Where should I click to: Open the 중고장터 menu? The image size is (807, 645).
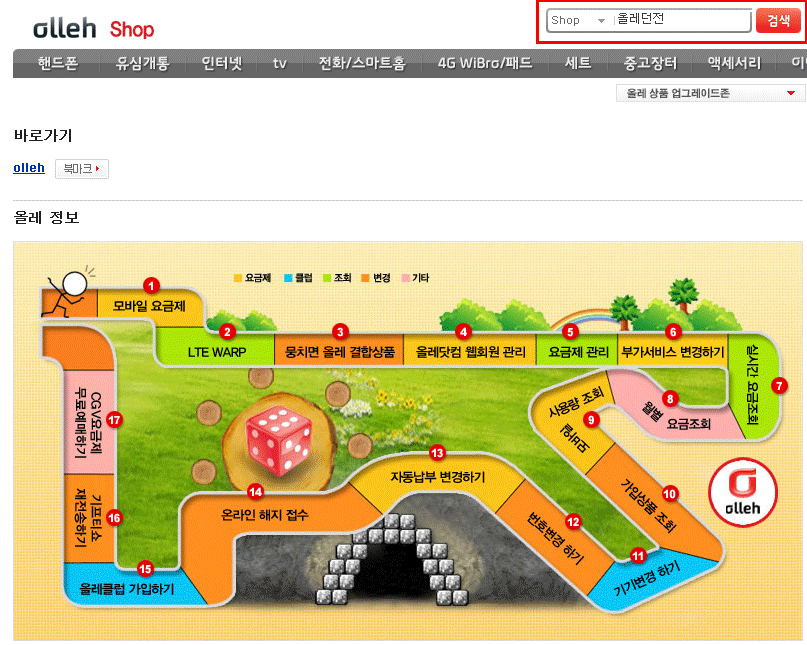click(x=651, y=63)
